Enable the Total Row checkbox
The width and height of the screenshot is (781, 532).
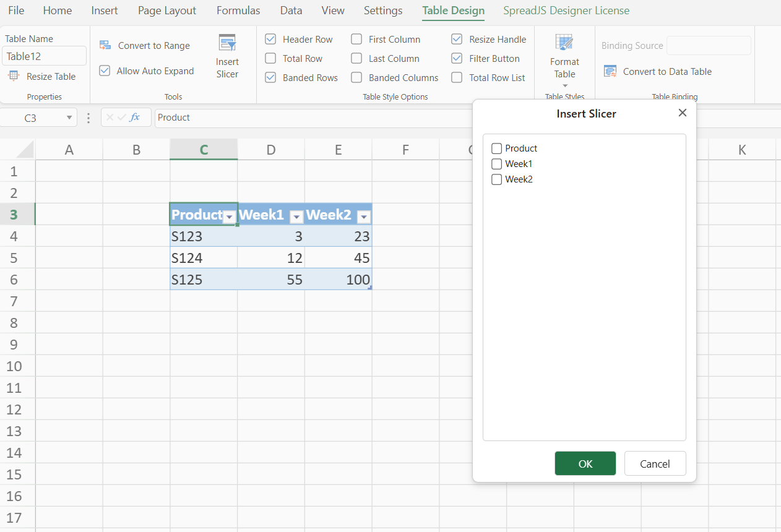(x=270, y=58)
